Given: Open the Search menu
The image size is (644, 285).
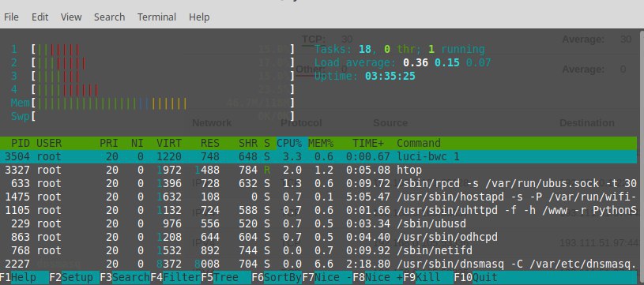Looking at the screenshot, I should tap(109, 17).
